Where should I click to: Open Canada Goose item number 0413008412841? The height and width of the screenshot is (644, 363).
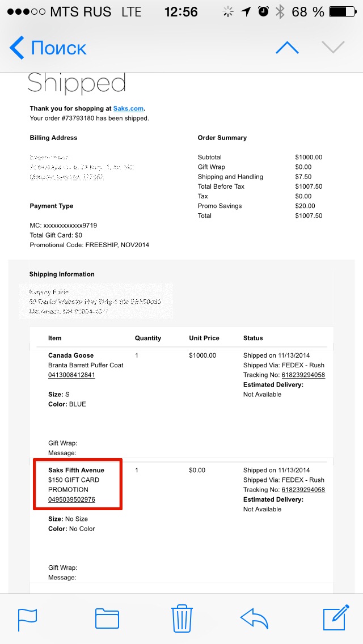click(71, 375)
